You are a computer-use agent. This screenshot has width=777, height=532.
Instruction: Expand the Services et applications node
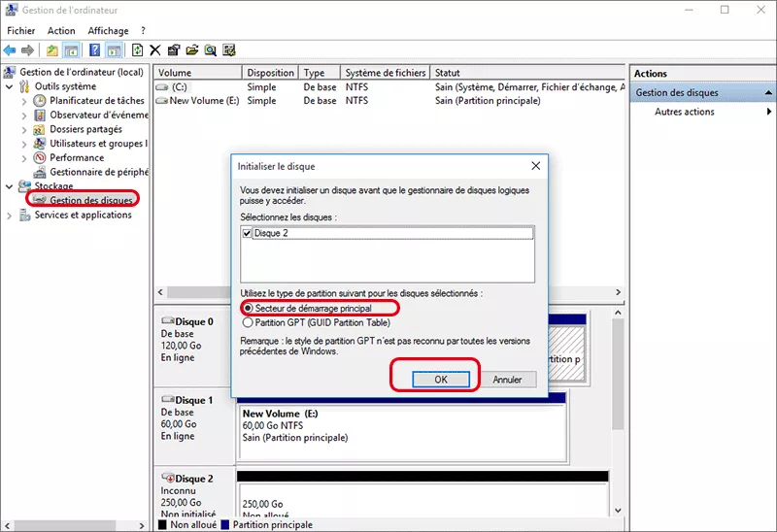10,216
